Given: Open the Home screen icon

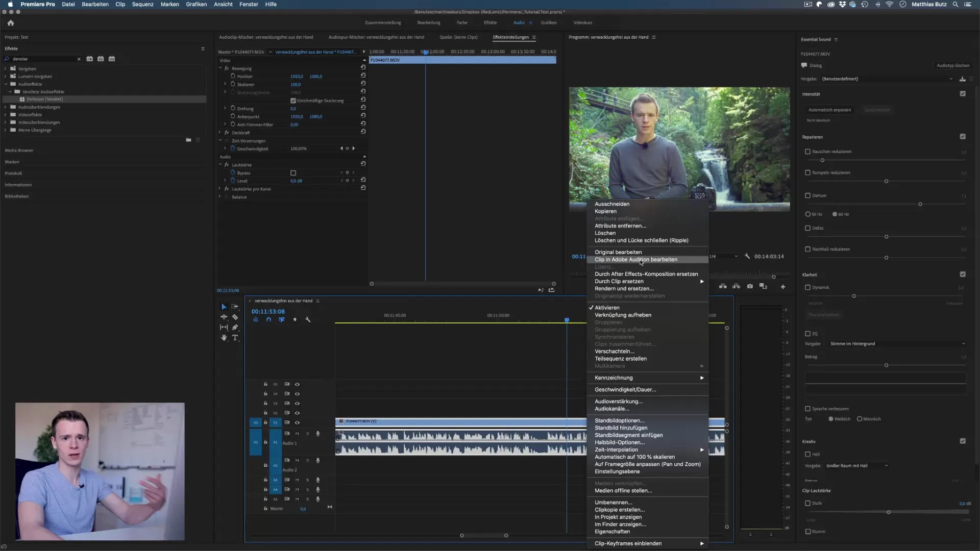Looking at the screenshot, I should coord(11,22).
